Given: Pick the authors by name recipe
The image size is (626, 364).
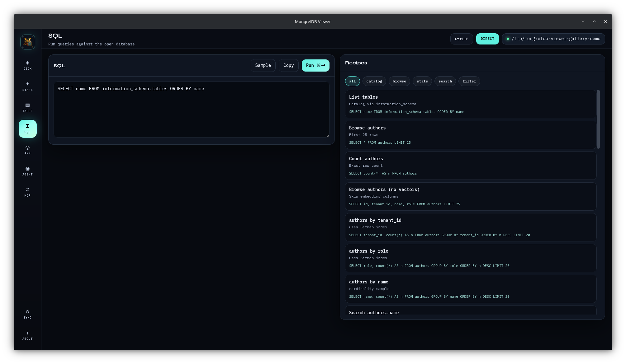Looking at the screenshot, I should [471, 289].
